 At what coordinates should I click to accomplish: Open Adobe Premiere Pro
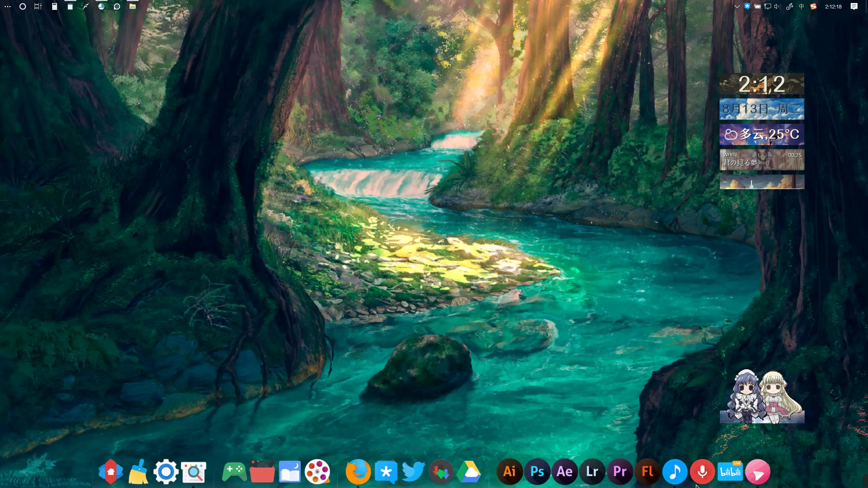tap(620, 471)
